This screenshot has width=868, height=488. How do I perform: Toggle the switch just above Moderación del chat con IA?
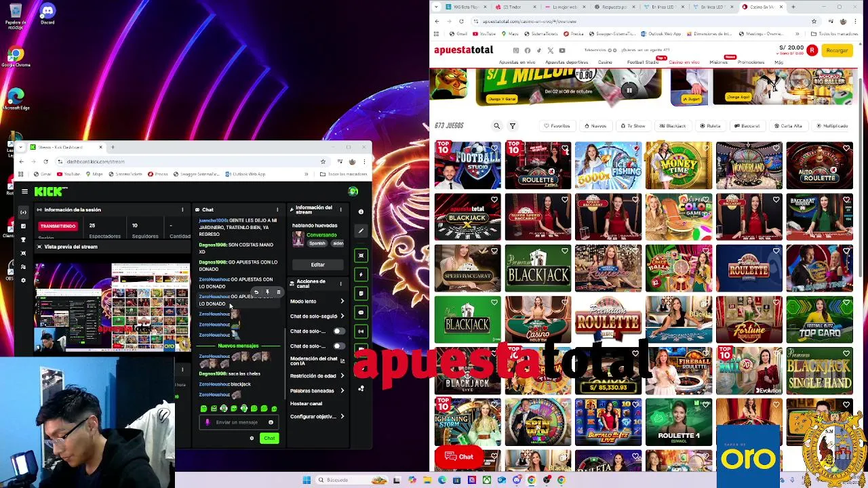338,346
